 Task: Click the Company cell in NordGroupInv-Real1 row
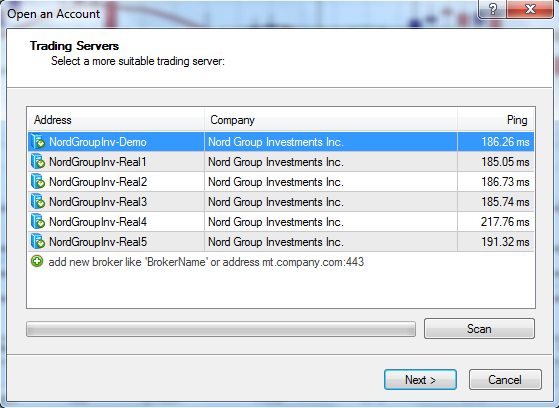coord(331,162)
